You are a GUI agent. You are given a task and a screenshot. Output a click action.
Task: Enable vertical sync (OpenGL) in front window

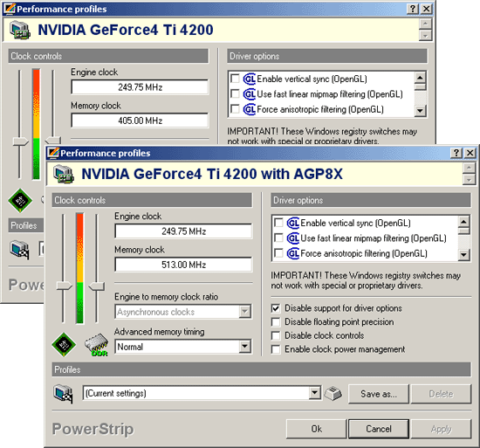pyautogui.click(x=278, y=223)
